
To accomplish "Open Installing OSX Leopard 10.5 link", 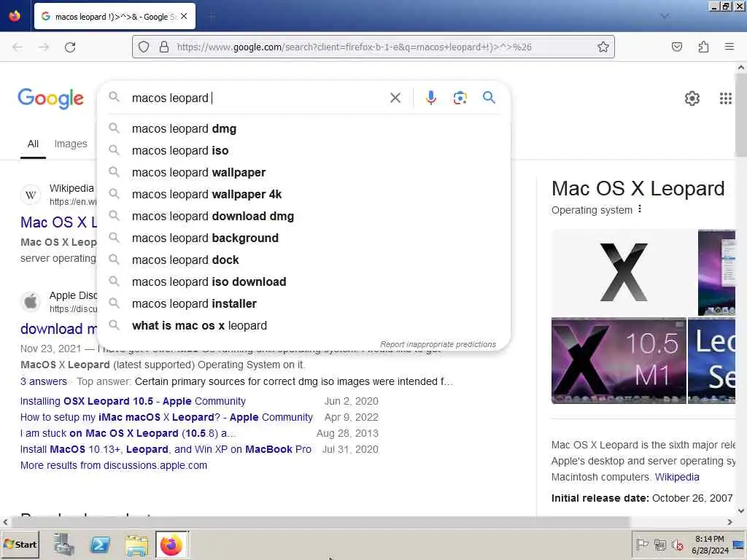I will tap(133, 401).
